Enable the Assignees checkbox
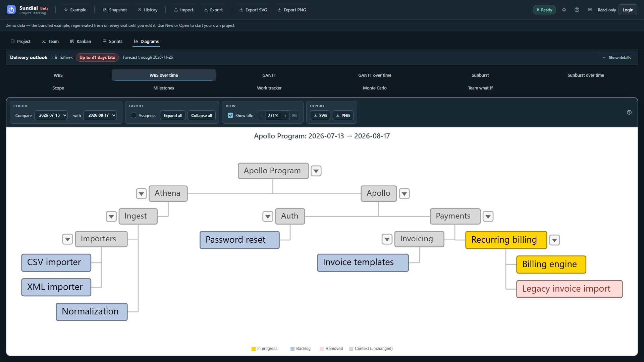This screenshot has width=644, height=362. coord(133,115)
